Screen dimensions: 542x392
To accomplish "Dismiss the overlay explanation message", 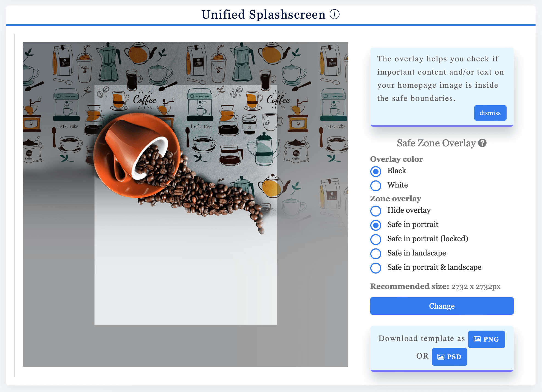I will pyautogui.click(x=490, y=113).
